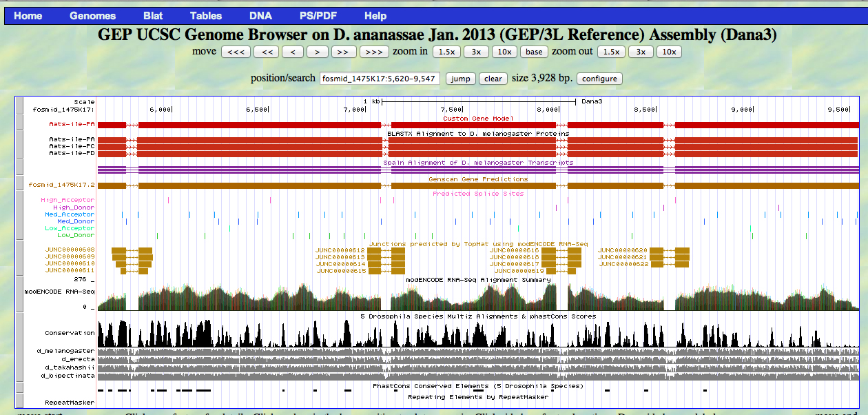
Task: Click the clear button
Action: (x=493, y=79)
